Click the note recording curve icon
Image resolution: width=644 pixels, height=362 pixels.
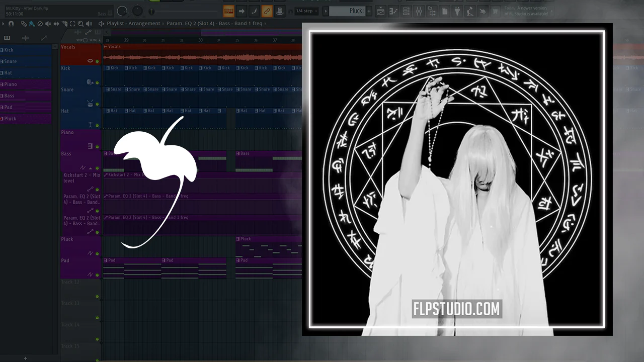(255, 11)
